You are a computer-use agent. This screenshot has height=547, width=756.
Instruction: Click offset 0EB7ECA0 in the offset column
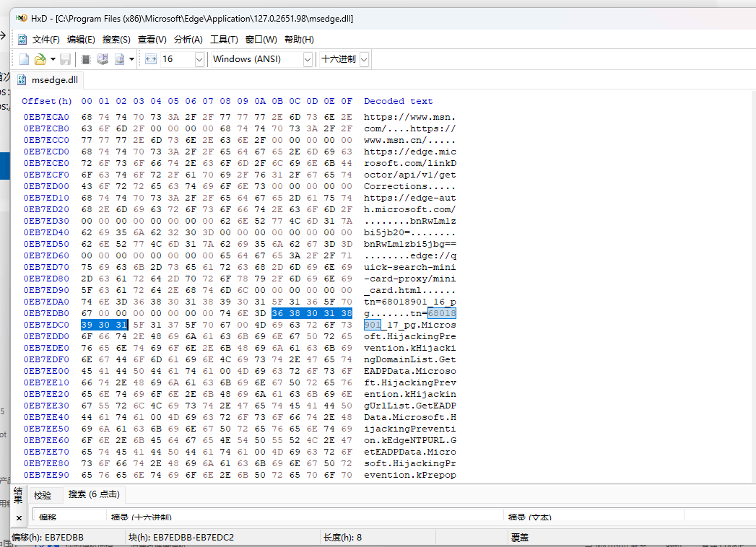(x=46, y=117)
